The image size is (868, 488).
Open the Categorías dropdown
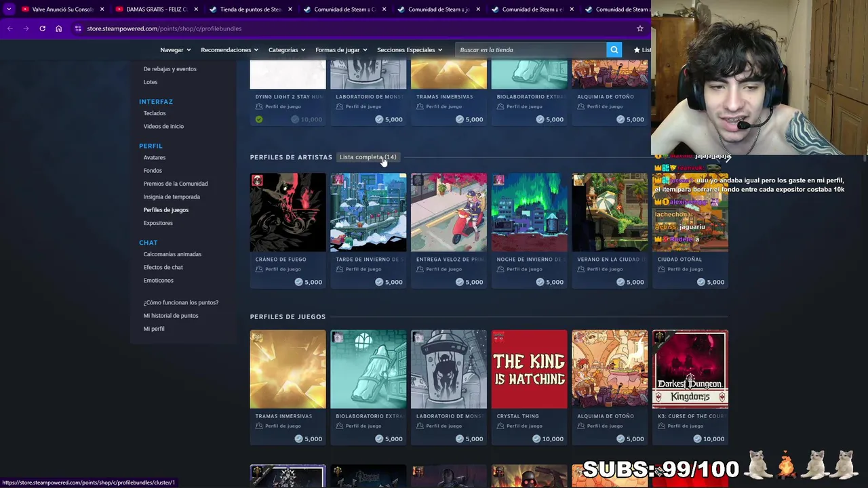286,49
